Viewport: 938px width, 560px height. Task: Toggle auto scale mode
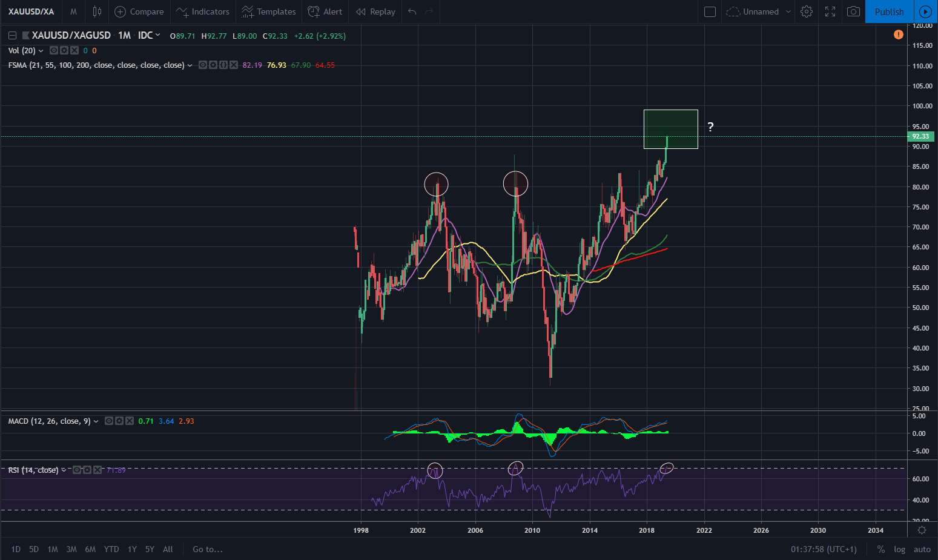pos(922,549)
